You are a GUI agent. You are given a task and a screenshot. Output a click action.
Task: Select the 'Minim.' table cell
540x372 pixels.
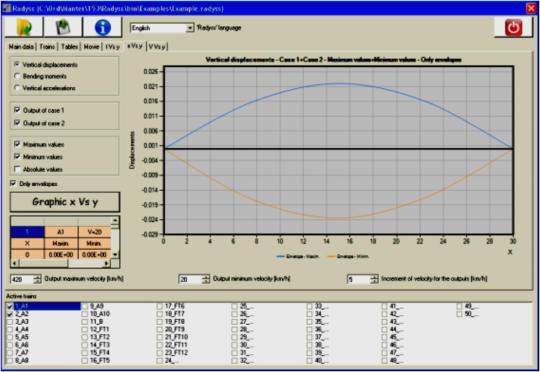(x=95, y=244)
